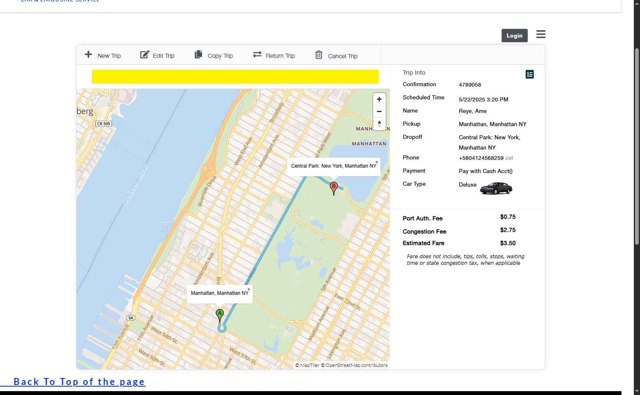Click the Manhattan, Manhattan NY popup label
The width and height of the screenshot is (640, 395).
pos(220,293)
